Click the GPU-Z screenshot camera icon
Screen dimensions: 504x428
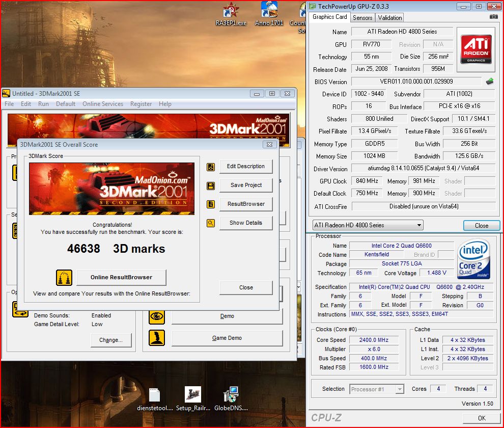click(x=493, y=17)
